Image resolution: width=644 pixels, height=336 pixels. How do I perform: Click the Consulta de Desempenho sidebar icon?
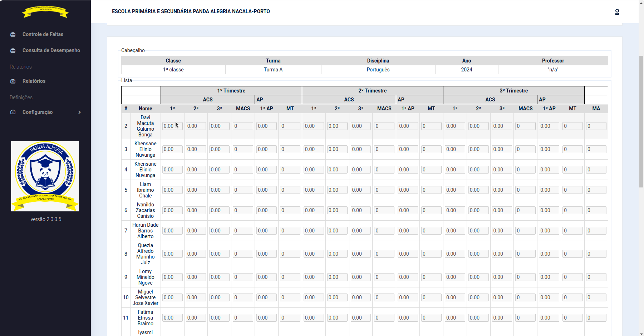tap(13, 51)
